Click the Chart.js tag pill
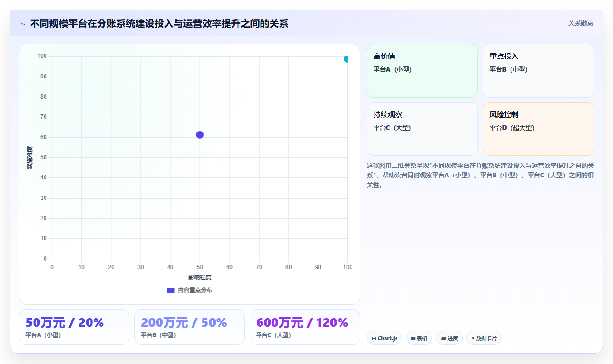Viewport: 613px width, 364px height. [x=385, y=338]
